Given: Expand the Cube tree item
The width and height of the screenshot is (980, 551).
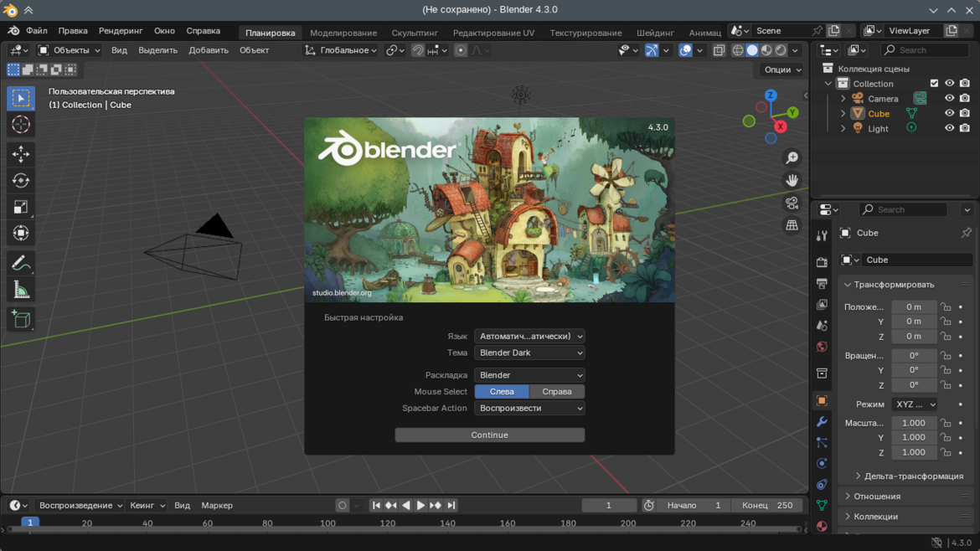Looking at the screenshot, I should point(843,114).
